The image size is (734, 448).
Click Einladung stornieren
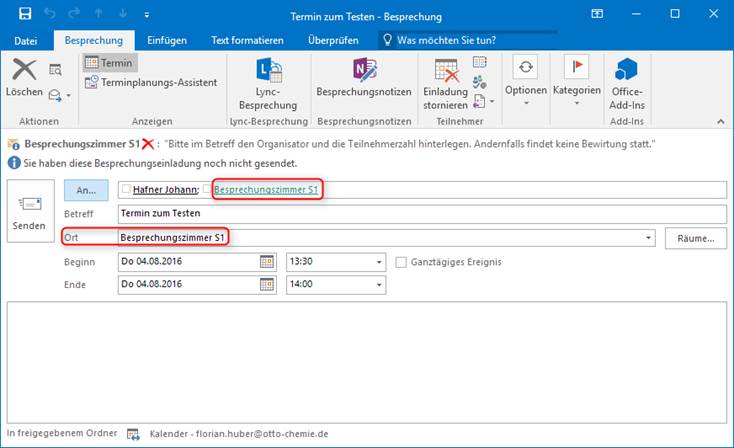tap(446, 84)
